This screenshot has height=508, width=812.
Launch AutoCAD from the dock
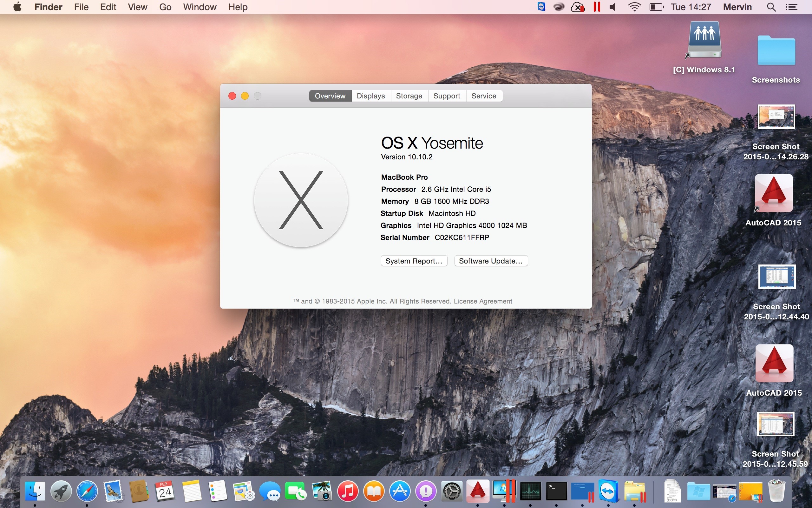[x=478, y=491]
